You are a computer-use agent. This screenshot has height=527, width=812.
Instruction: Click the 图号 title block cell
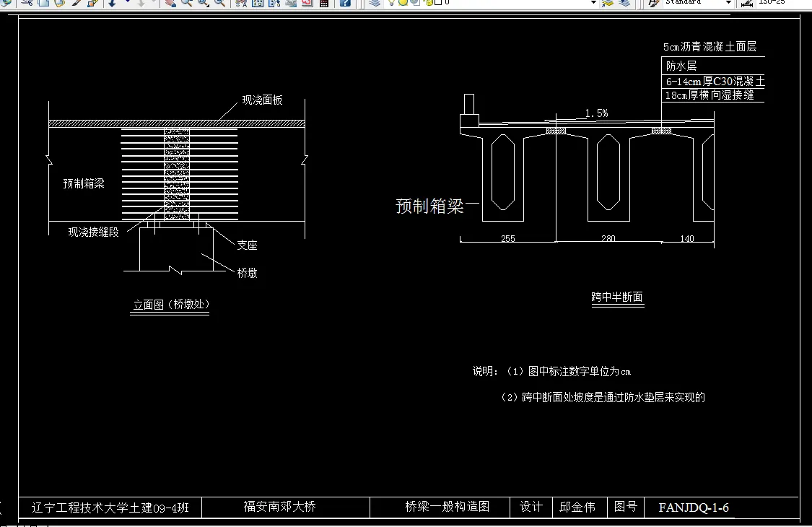(x=626, y=506)
